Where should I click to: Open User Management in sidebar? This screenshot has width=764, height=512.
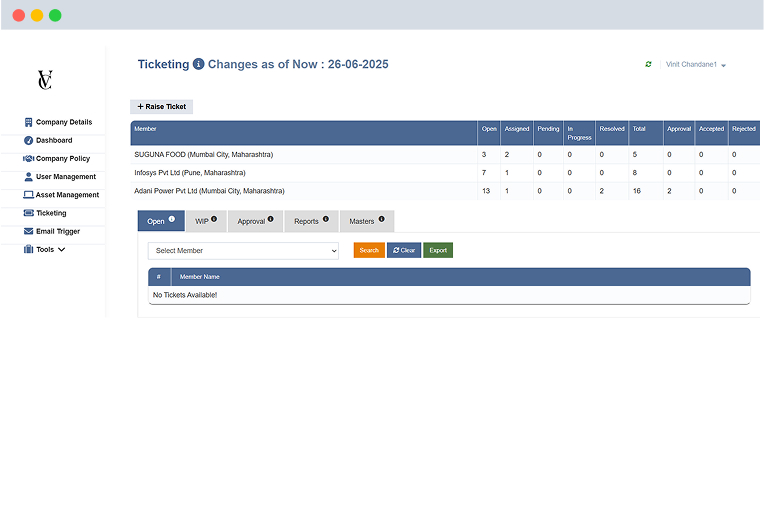pos(65,177)
